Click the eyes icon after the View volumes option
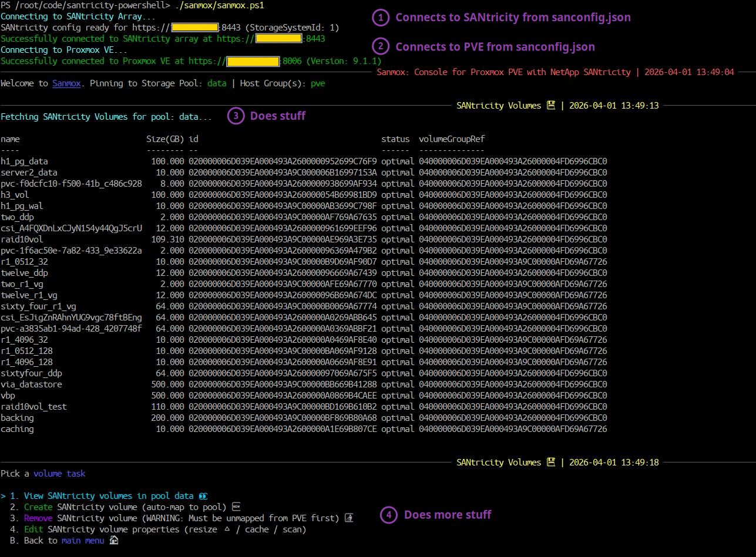 coord(203,496)
